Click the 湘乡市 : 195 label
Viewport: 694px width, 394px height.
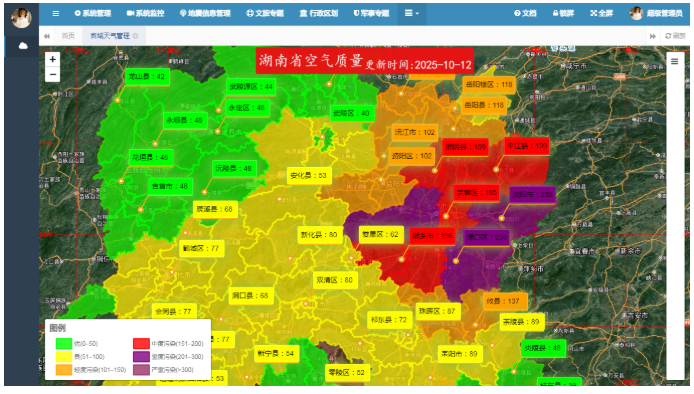[x=433, y=236]
